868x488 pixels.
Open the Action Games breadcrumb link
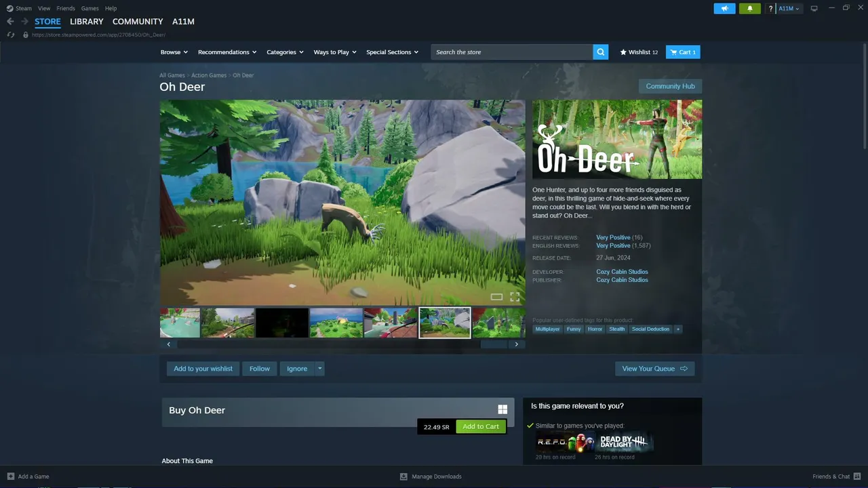point(209,75)
